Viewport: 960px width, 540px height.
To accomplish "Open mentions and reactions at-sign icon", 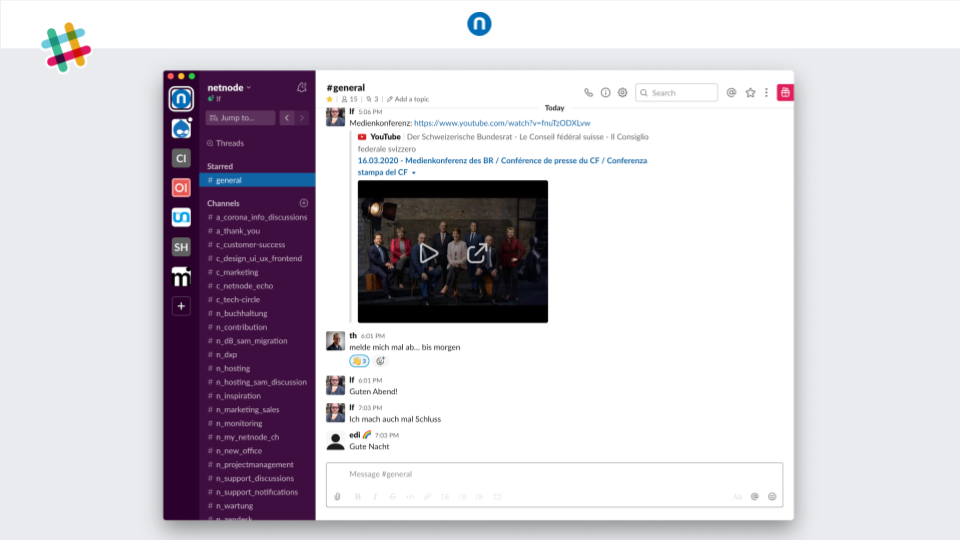I will [731, 93].
